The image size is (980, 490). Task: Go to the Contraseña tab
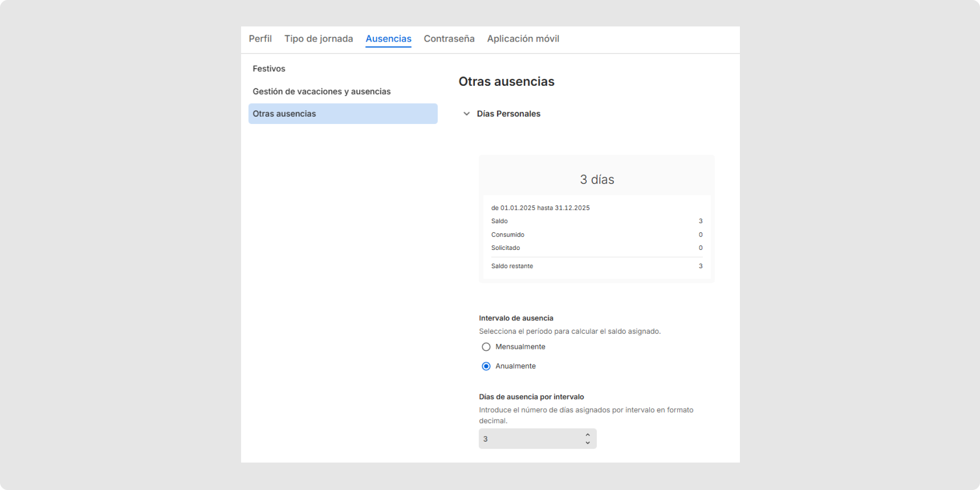[449, 39]
